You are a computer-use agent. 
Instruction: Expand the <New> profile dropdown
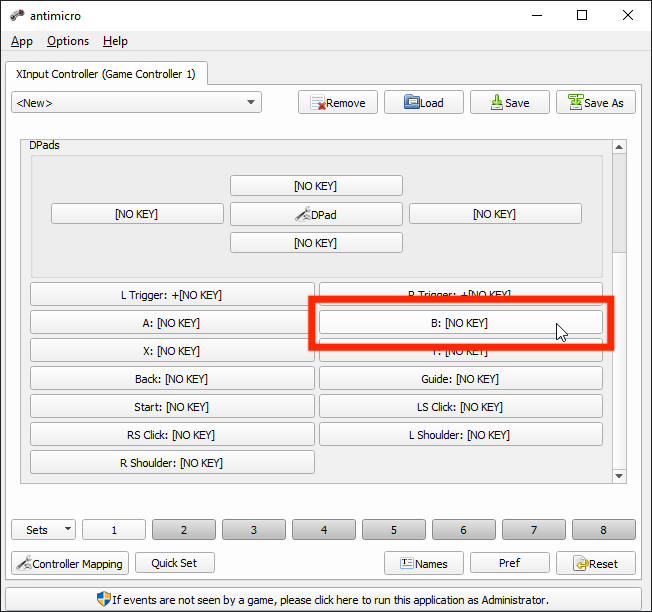[136, 102]
